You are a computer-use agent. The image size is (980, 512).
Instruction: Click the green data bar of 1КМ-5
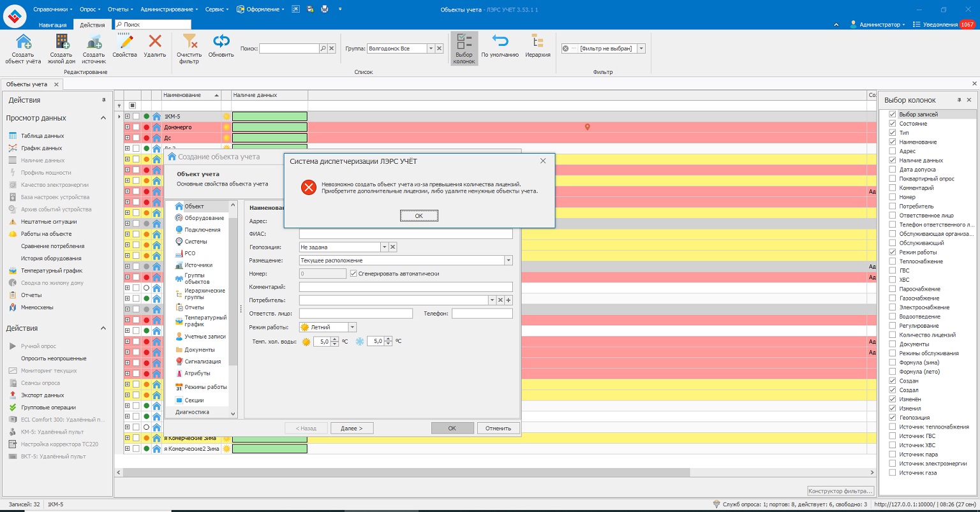[x=269, y=117]
